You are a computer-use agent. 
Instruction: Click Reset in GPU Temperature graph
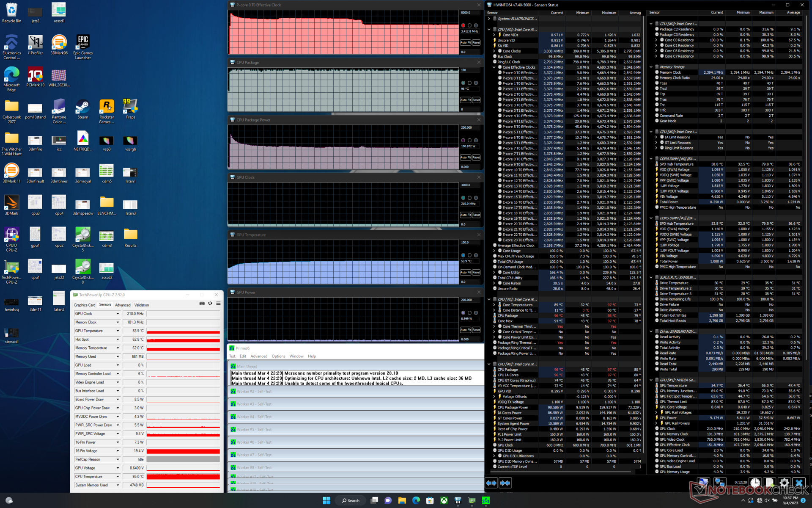pyautogui.click(x=476, y=272)
